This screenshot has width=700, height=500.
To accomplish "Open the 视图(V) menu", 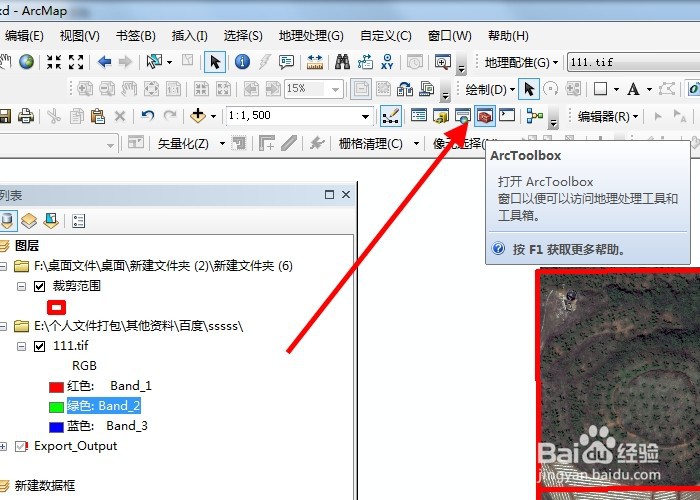I will click(79, 36).
